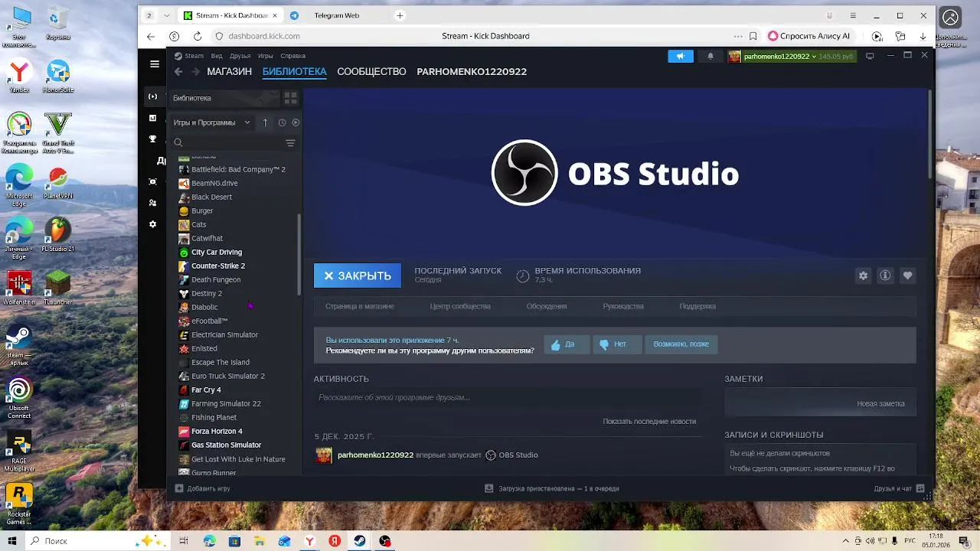This screenshot has height=551, width=980.
Task: Click Добавить игру at bottom left
Action: pos(203,488)
